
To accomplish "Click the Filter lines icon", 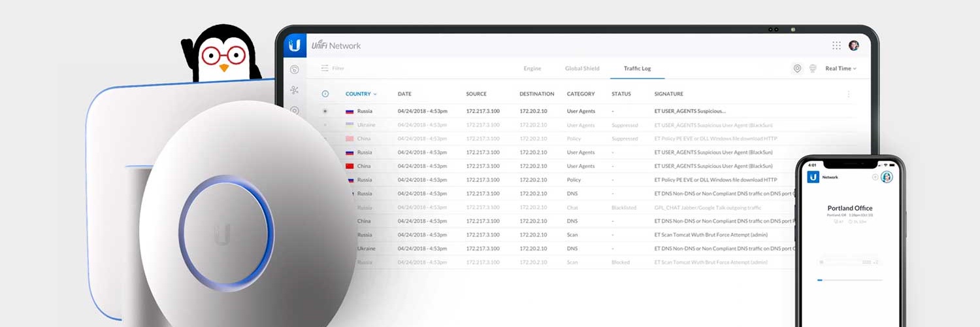I will (325, 68).
